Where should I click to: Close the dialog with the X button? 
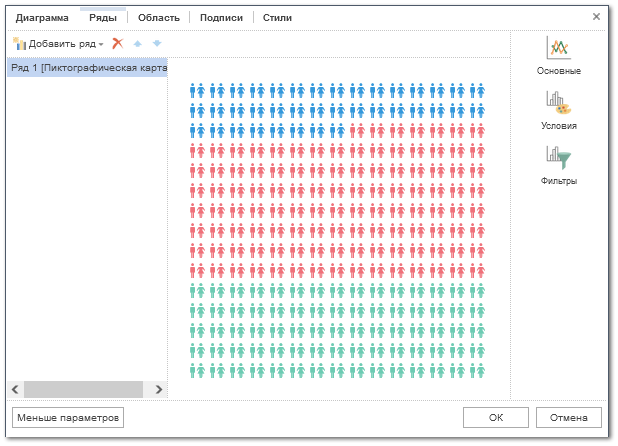coord(597,16)
